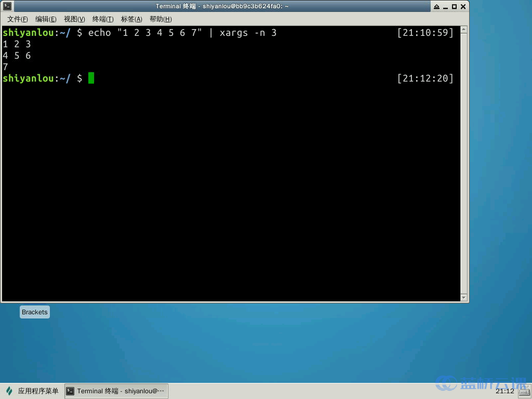Open the 标签(A) menu
The image size is (532, 399).
[x=131, y=19]
